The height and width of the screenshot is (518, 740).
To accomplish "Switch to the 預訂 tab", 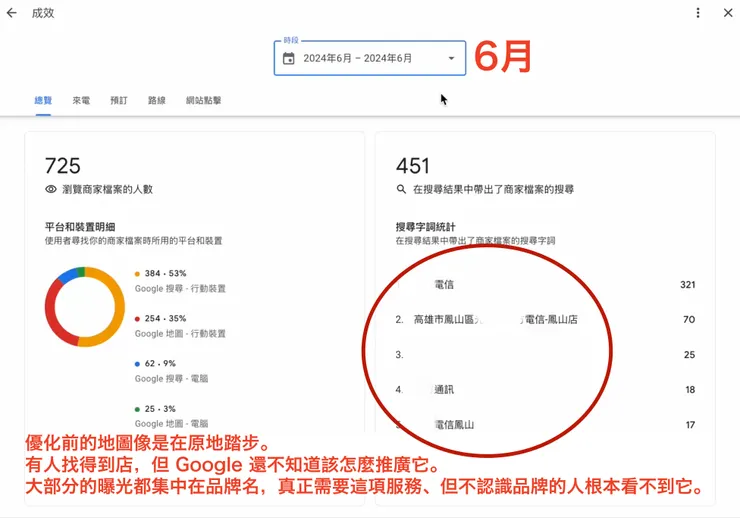I will [x=119, y=100].
